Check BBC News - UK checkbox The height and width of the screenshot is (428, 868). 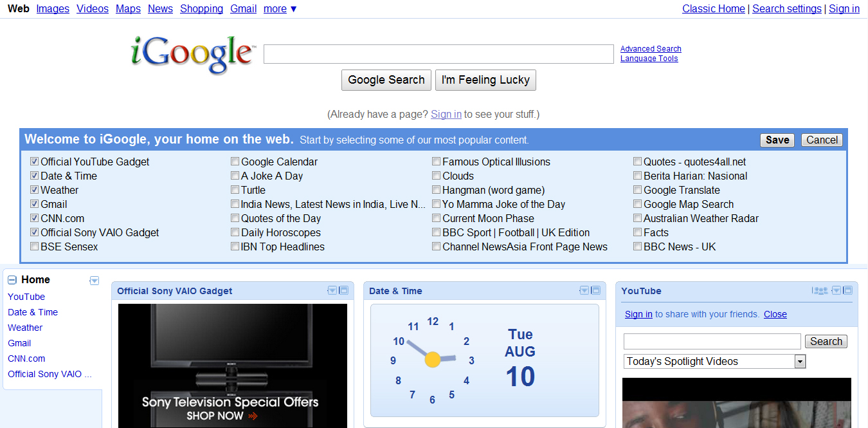tap(638, 247)
